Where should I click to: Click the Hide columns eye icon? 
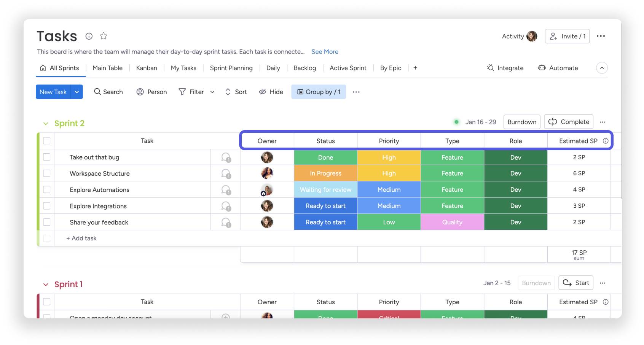click(263, 92)
